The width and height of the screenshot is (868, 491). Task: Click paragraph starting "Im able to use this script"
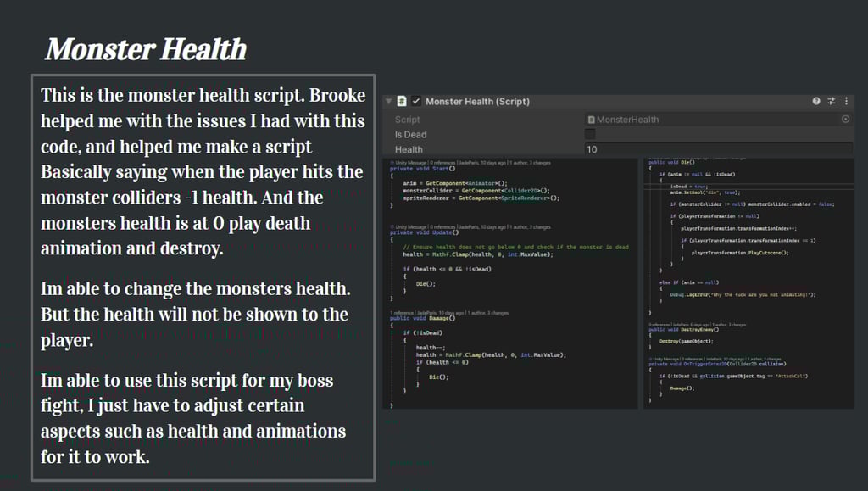(x=193, y=418)
